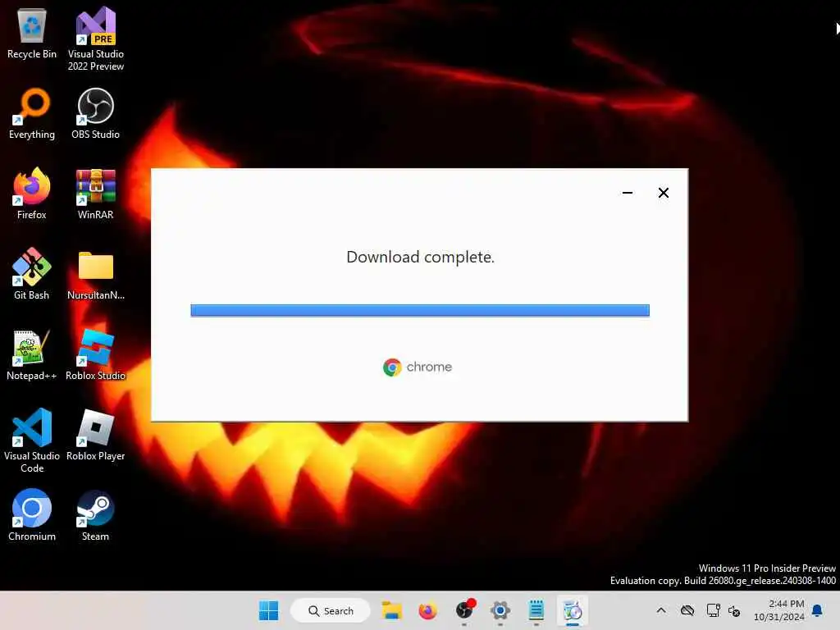Image resolution: width=840 pixels, height=630 pixels.
Task: Select the NursultanN... folder on desktop
Action: [96, 274]
